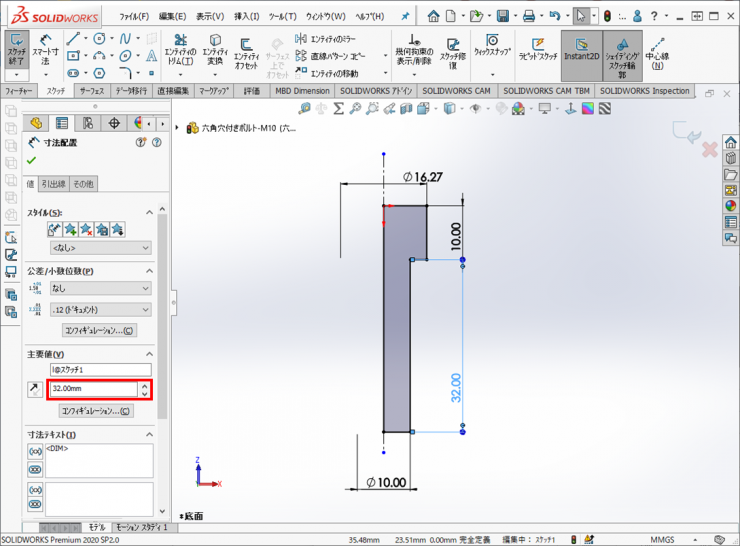740x546 pixels.
Task: Switch to the SOLIDWORKS CAM tab
Action: (x=457, y=91)
